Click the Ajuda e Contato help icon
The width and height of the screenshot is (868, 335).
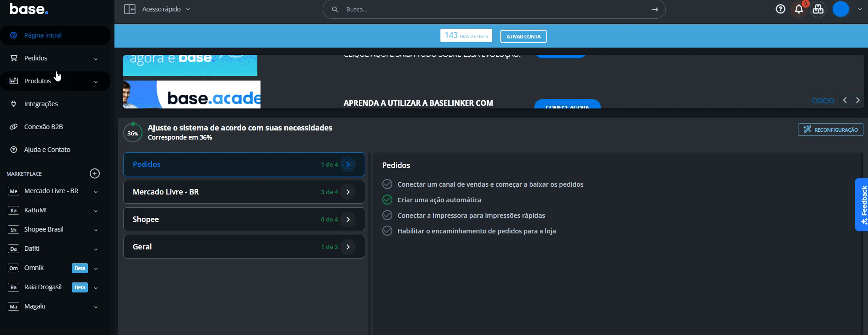[x=14, y=150]
